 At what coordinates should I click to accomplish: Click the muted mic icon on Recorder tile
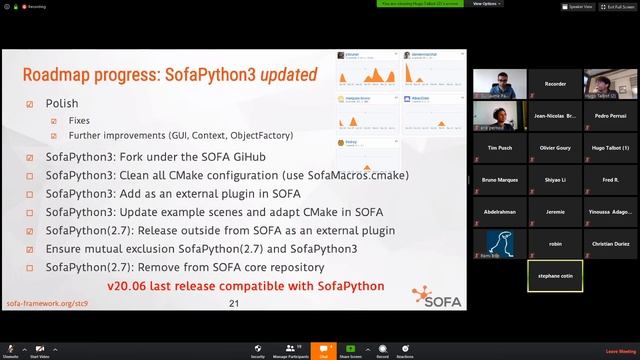[532, 96]
